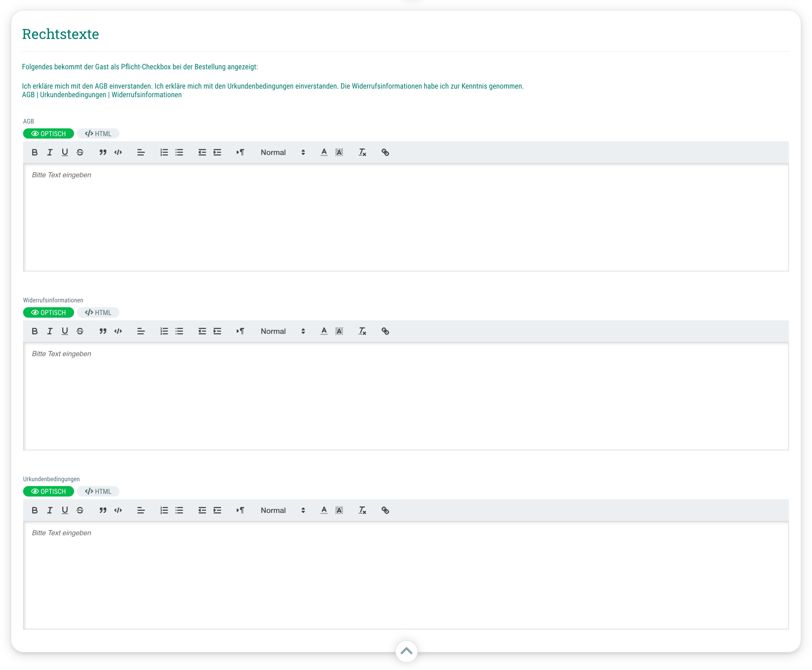Toggle text direction in Widerrufsinformationen editor
Image resolution: width=812 pixels, height=670 pixels.
(x=240, y=331)
